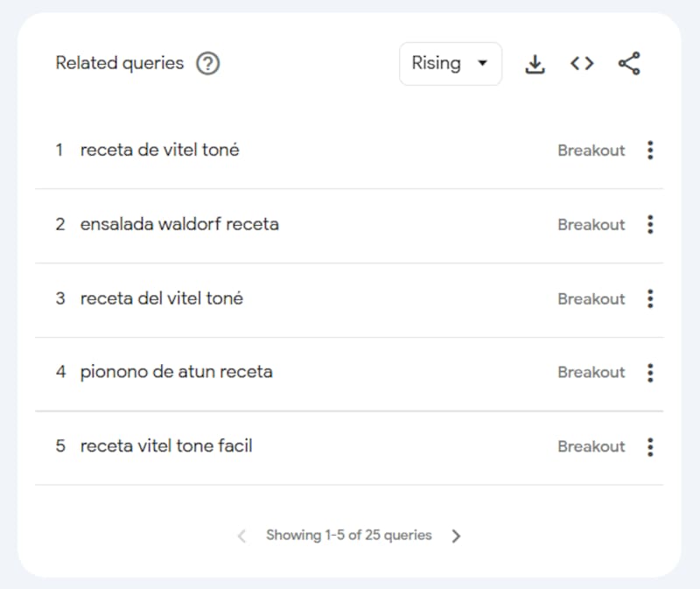Image resolution: width=700 pixels, height=589 pixels.
Task: Click the 'Related queries' heading
Action: click(120, 64)
